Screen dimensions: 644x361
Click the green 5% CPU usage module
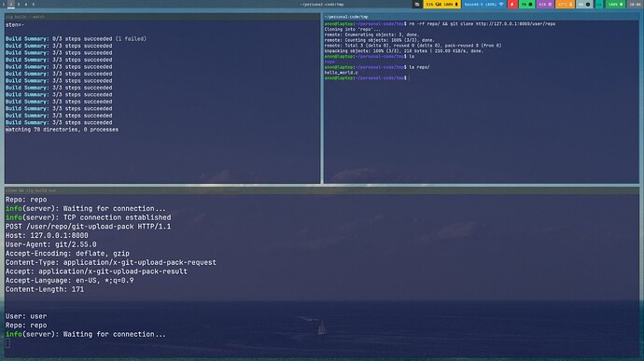526,4
